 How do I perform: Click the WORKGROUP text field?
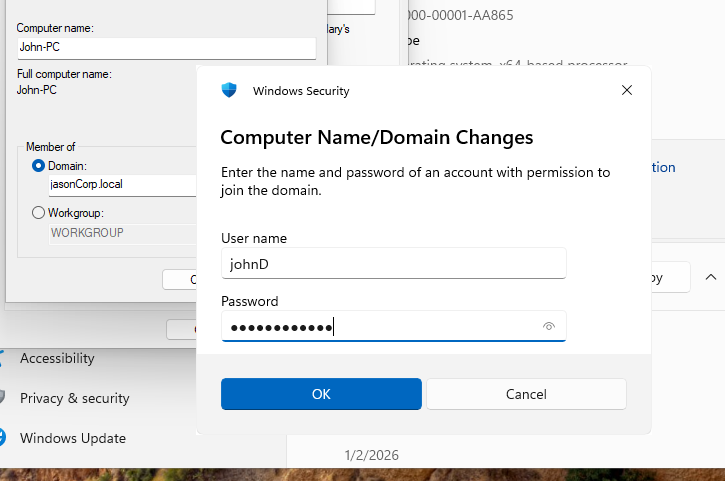click(x=123, y=233)
